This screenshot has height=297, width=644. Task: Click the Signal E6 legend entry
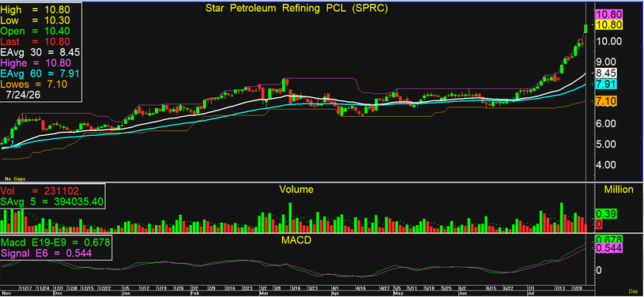(46, 253)
